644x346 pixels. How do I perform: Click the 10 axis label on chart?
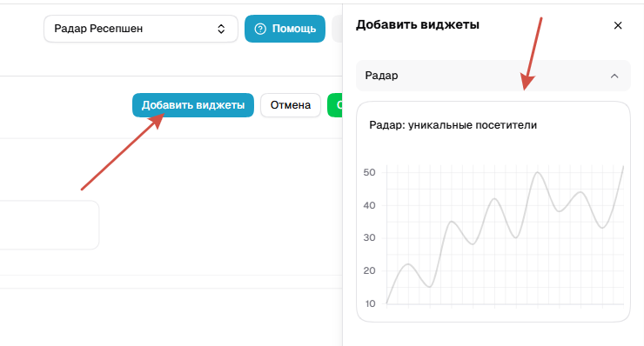[370, 303]
